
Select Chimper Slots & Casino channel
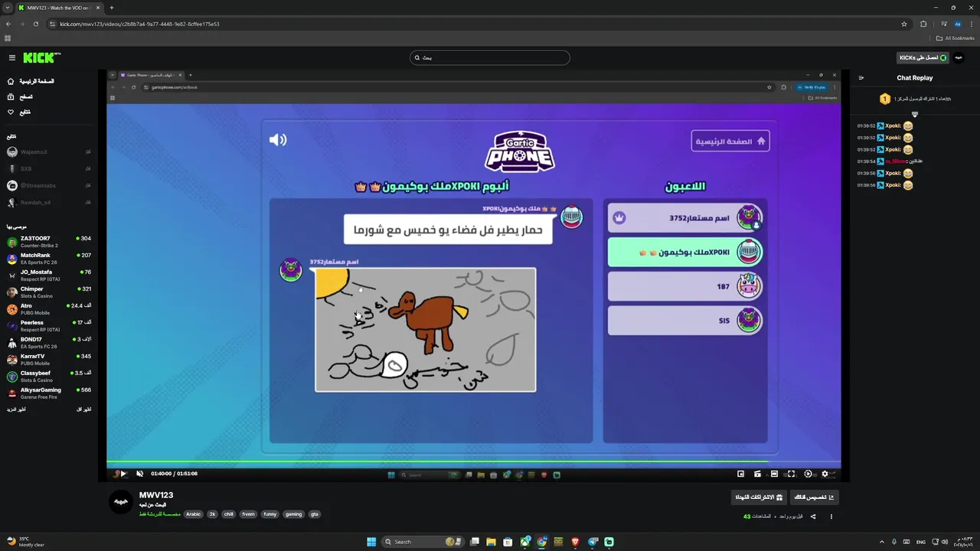click(49, 292)
